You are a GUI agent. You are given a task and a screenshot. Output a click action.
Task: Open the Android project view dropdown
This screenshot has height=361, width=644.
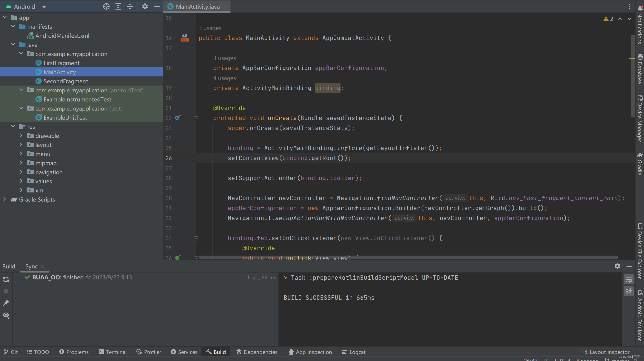click(x=44, y=7)
